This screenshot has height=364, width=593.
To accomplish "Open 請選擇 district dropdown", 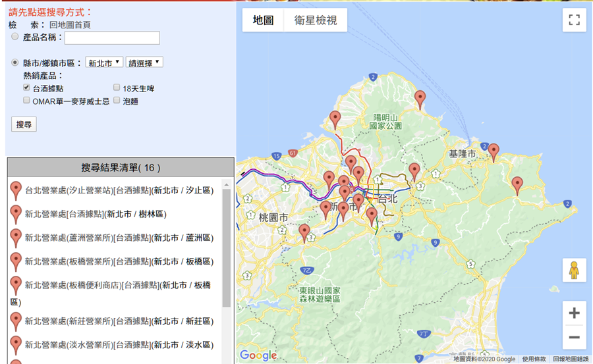I will (144, 63).
